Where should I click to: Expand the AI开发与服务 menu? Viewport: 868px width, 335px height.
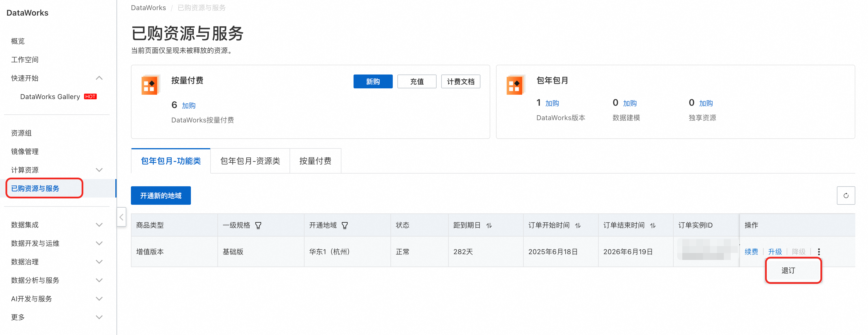[99, 299]
